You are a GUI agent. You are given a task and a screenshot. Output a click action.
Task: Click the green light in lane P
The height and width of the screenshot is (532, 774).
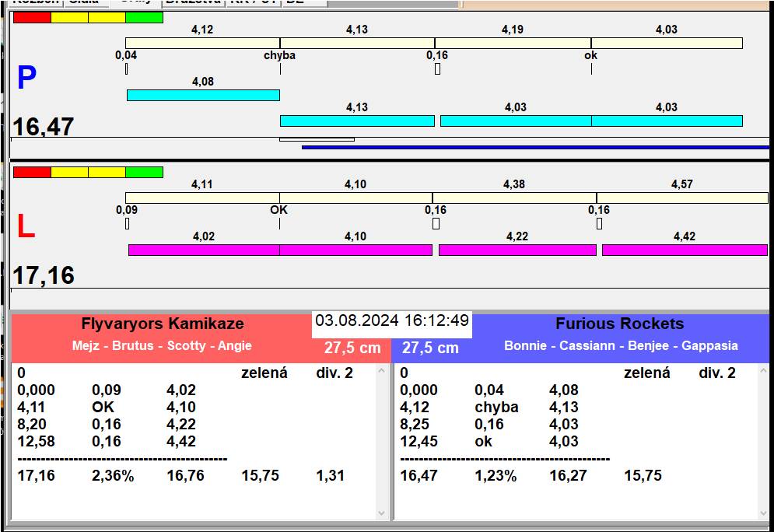click(144, 17)
